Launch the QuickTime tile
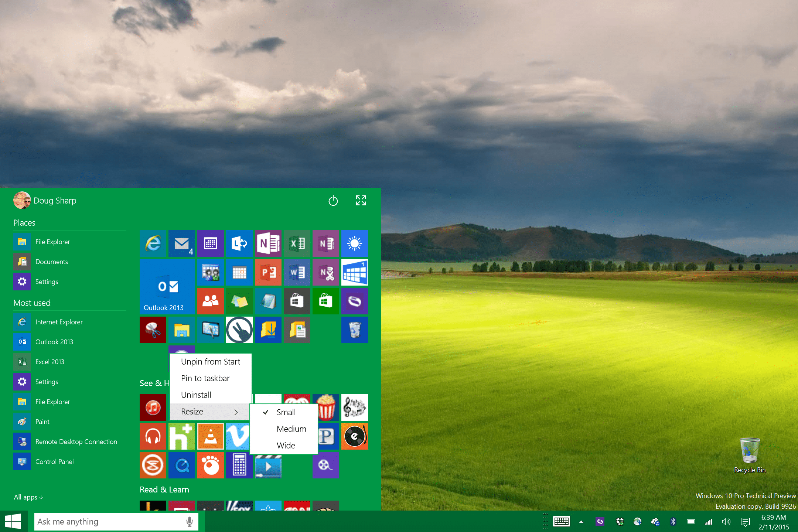 click(182, 465)
